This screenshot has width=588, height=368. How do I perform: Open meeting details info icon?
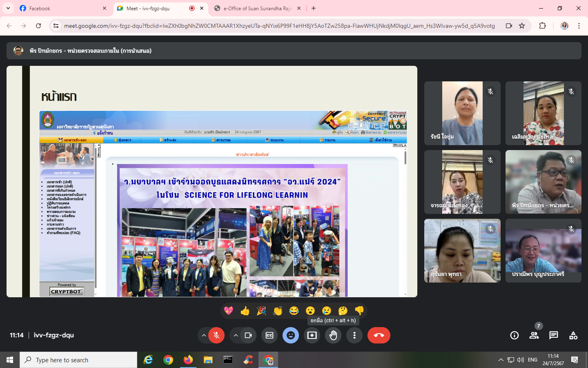[514, 335]
